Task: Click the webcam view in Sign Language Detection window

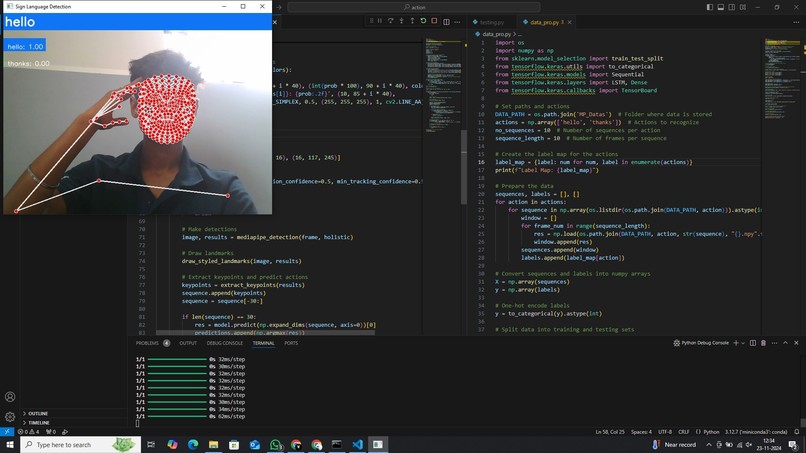Action: (138, 122)
